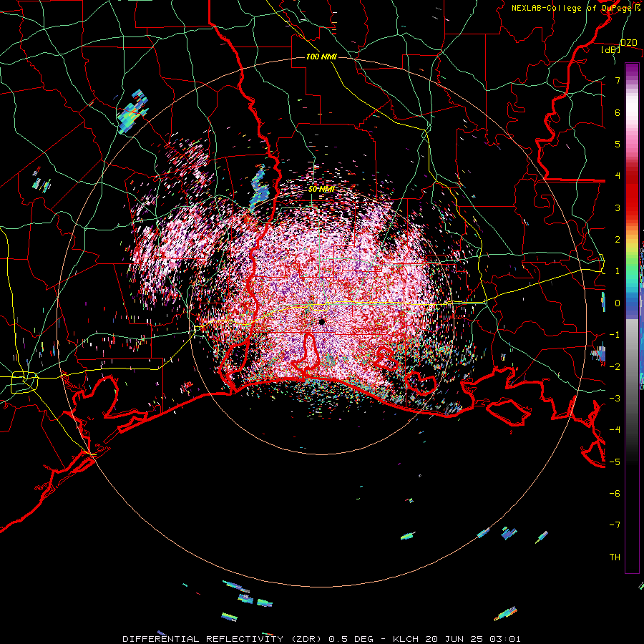Click the color bar at the 0 dB level
The width and height of the screenshot is (644, 644).
pyautogui.click(x=632, y=303)
